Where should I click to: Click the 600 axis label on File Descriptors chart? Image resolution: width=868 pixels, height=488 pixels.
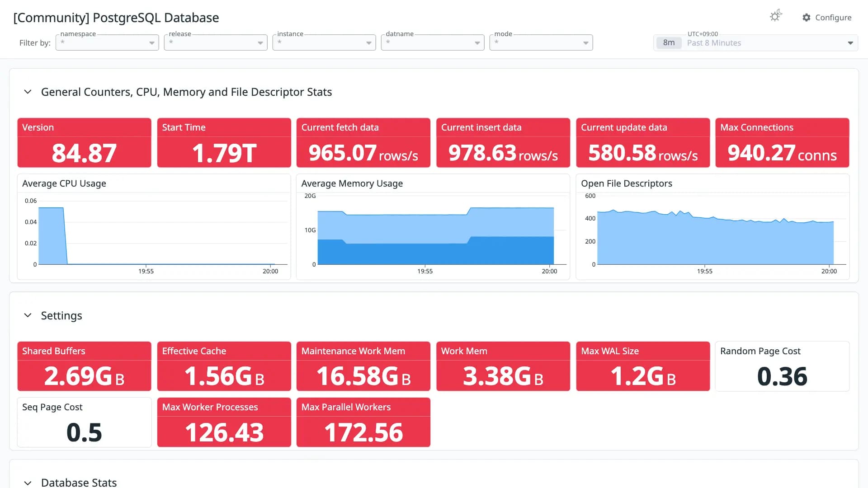click(590, 196)
